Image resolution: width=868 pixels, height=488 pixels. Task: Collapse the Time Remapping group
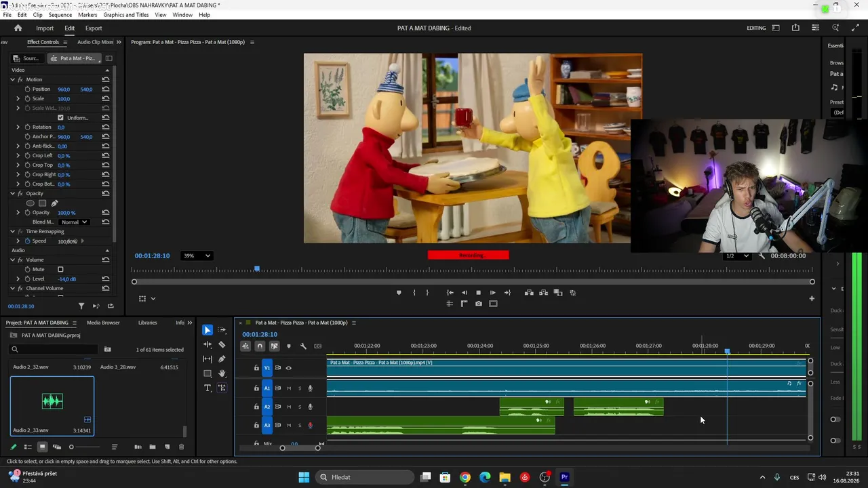tap(12, 231)
